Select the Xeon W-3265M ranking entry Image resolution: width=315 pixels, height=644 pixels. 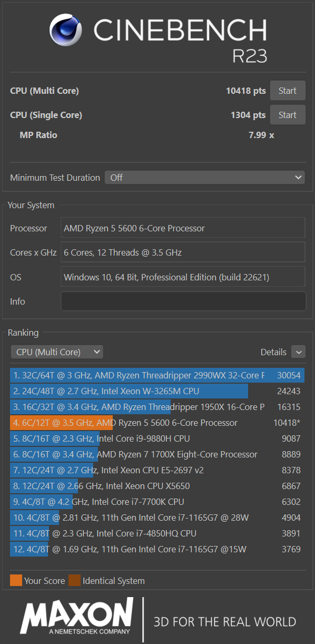tap(157, 391)
